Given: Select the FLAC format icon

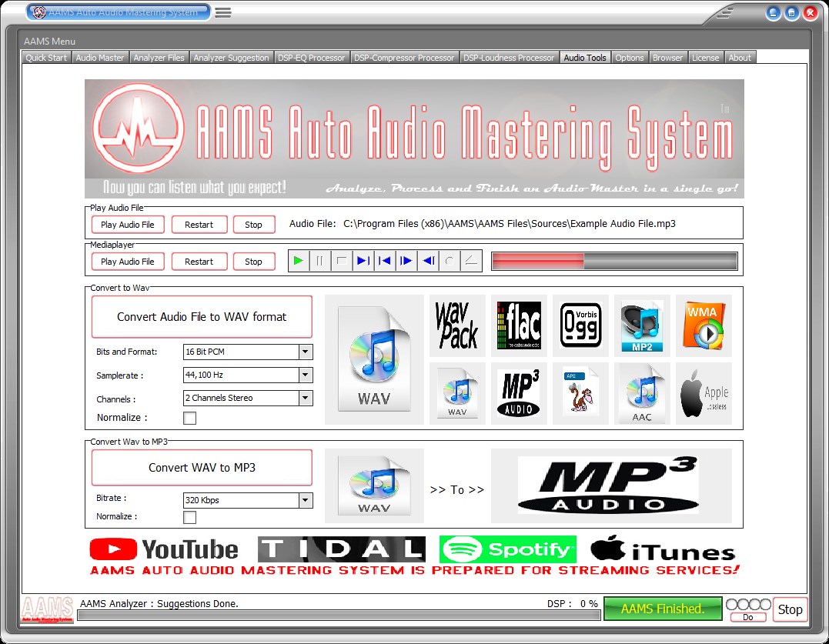Looking at the screenshot, I should (519, 324).
